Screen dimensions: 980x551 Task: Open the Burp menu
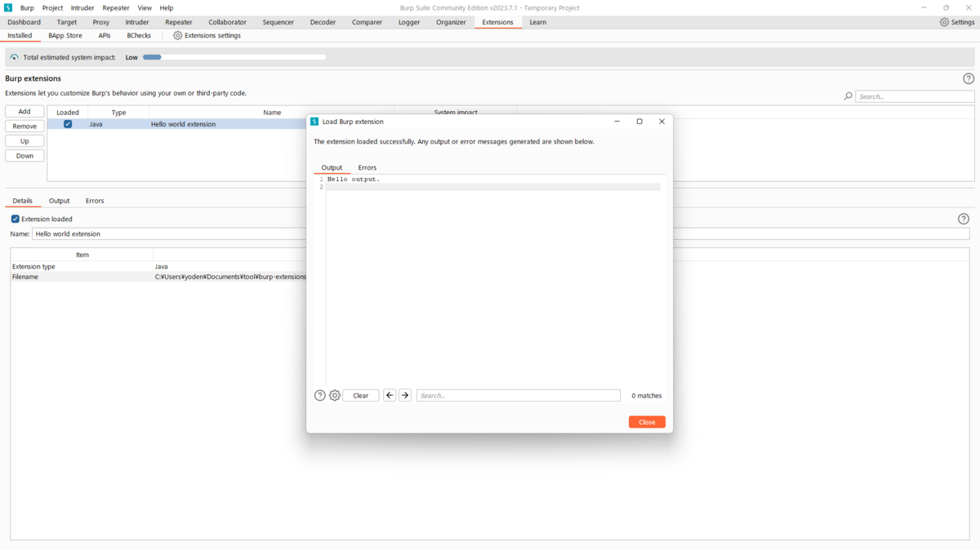point(27,7)
